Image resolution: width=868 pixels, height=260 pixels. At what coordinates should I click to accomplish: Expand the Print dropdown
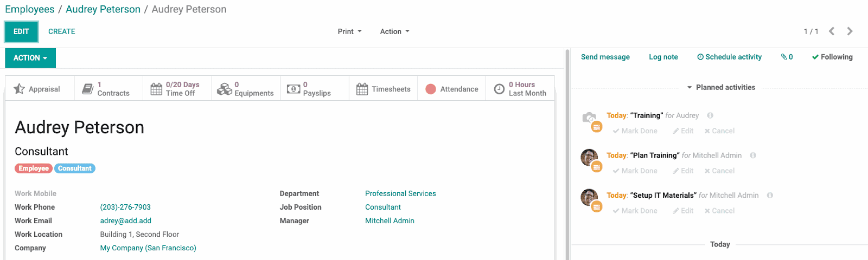(x=349, y=31)
